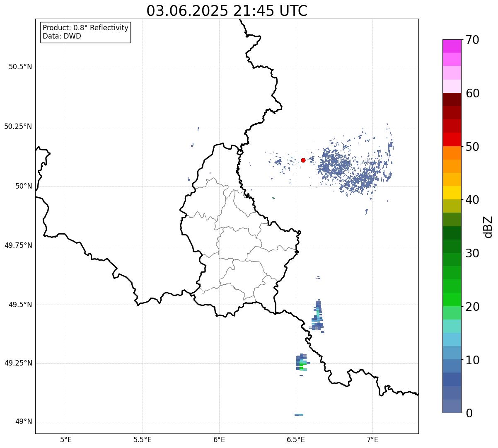Click the 50°N latitude tick label
This screenshot has height=448, width=498.
(24, 186)
